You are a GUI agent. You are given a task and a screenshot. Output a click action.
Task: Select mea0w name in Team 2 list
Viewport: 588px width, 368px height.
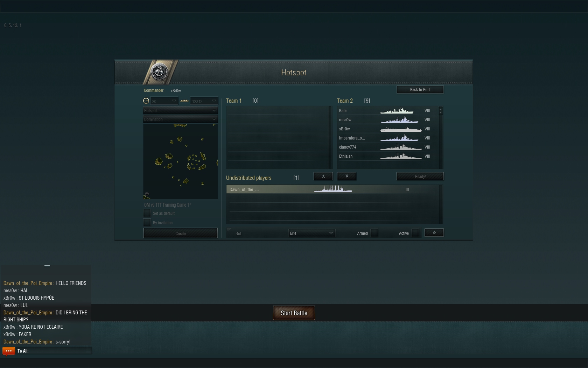click(x=345, y=120)
